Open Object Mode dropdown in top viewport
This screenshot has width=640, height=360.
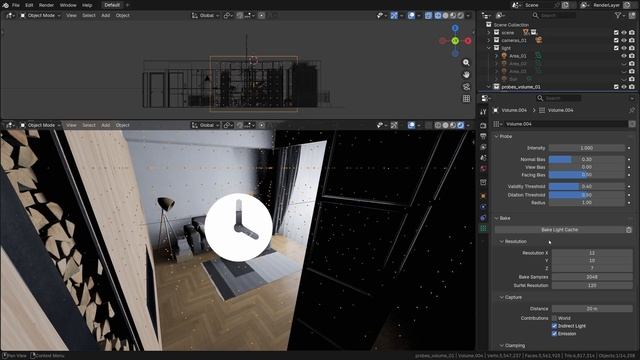pyautogui.click(x=40, y=16)
